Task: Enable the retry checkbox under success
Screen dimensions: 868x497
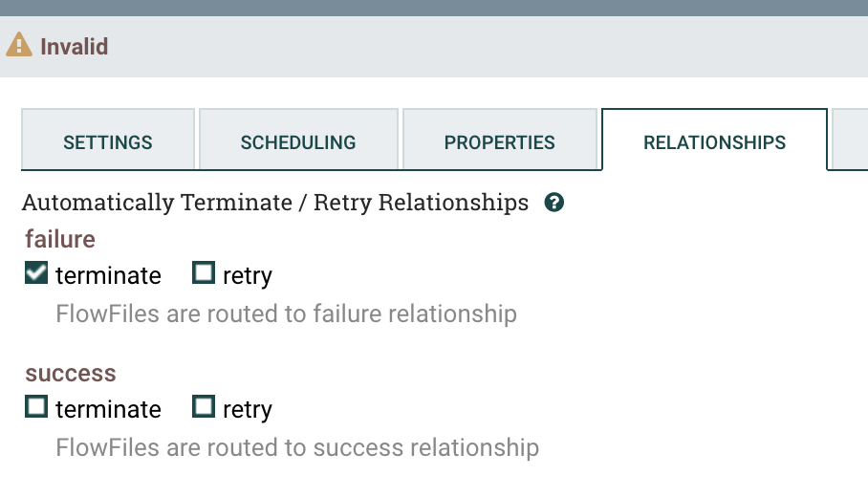Action: (x=204, y=407)
